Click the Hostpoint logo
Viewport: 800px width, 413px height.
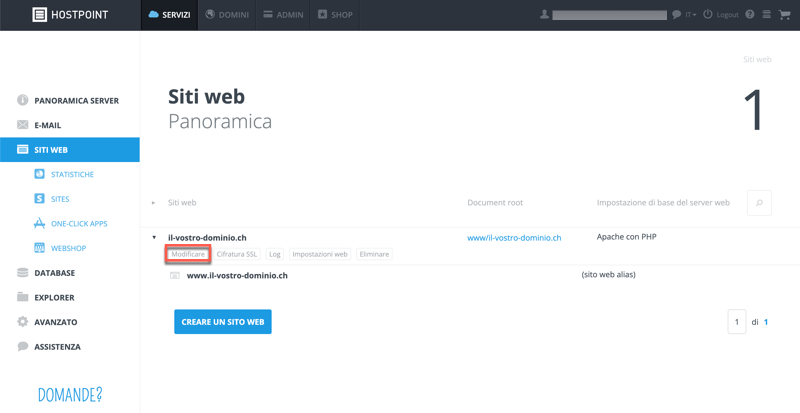[70, 15]
